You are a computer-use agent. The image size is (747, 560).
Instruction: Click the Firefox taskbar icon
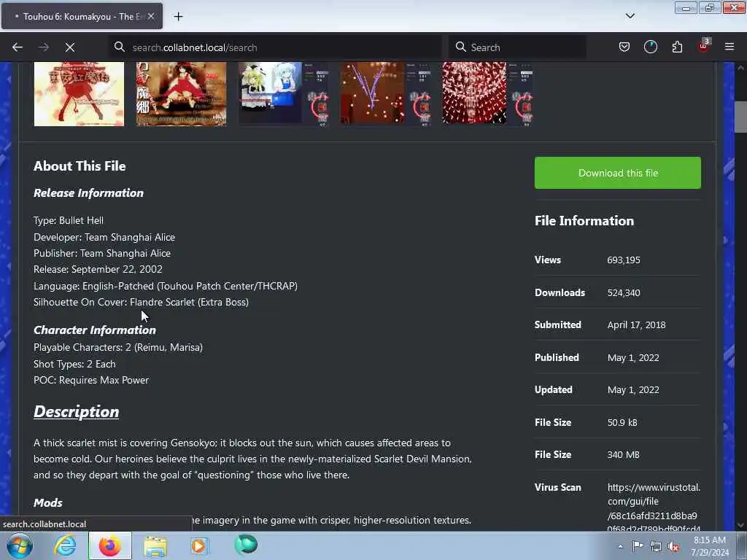pyautogui.click(x=110, y=545)
